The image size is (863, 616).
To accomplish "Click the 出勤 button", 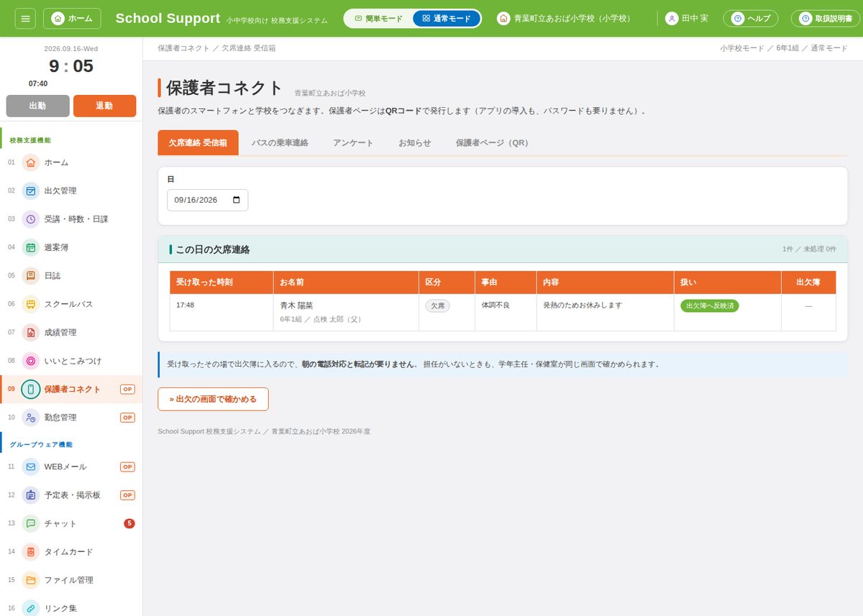I will 38,106.
